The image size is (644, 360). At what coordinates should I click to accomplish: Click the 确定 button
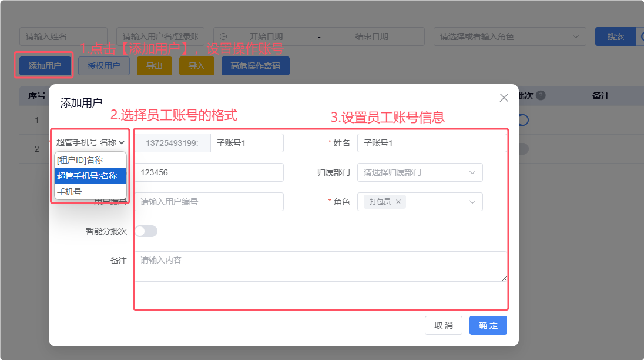coord(488,325)
